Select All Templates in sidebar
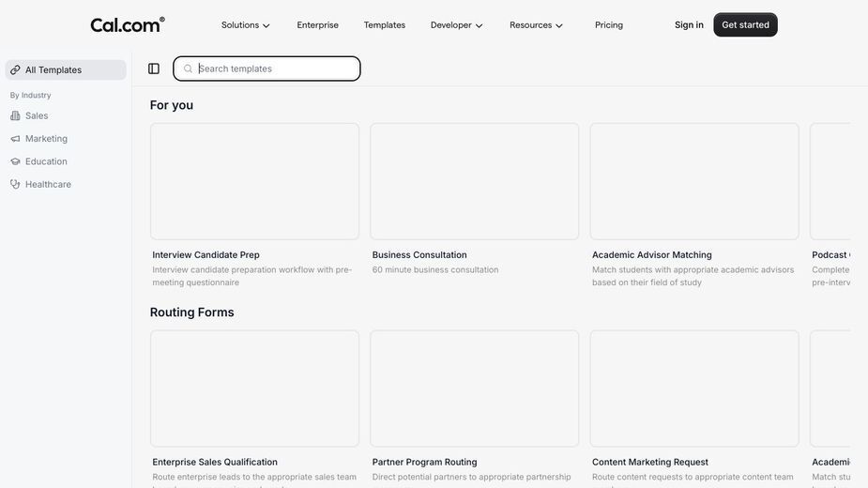868x488 pixels. pyautogui.click(x=66, y=69)
